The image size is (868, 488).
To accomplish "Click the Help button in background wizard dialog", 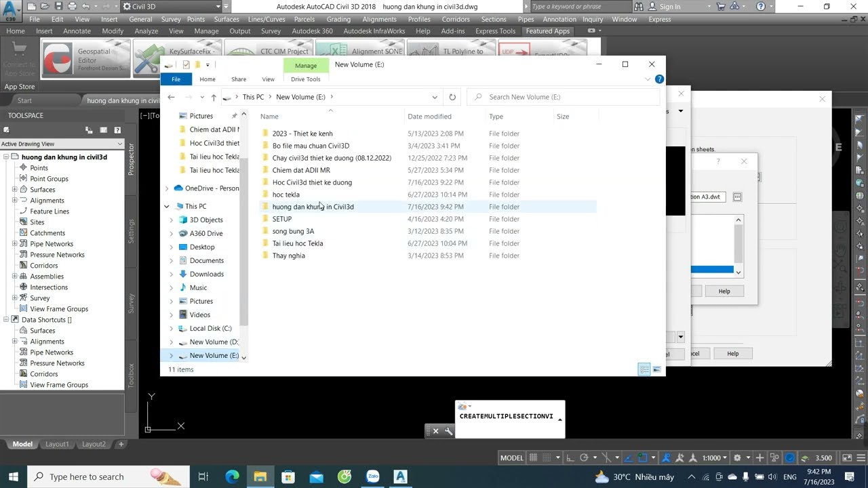I will coord(732,353).
